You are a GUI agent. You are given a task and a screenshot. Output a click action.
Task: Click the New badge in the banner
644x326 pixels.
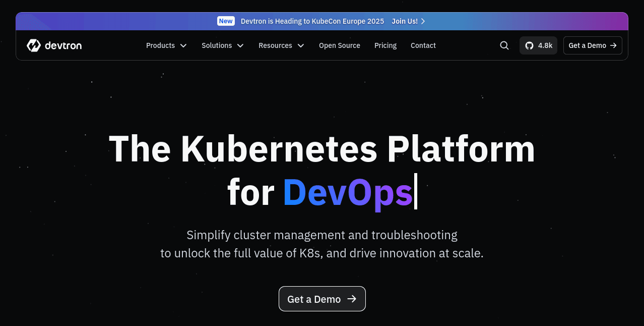pos(226,21)
